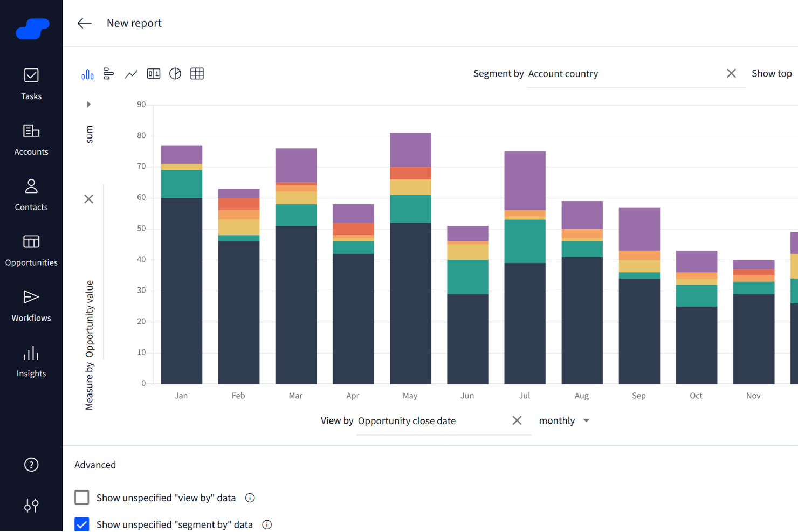
Task: Enable Show unspecified "view by" data
Action: [81, 498]
